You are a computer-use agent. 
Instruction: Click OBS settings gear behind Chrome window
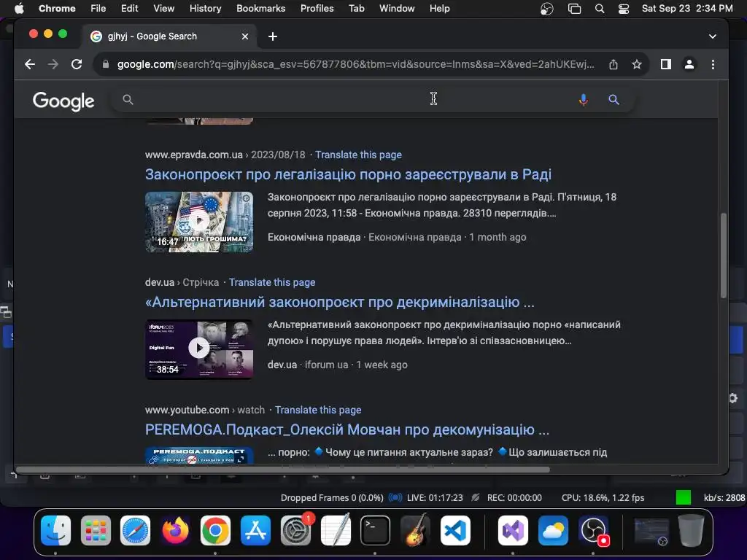point(733,398)
